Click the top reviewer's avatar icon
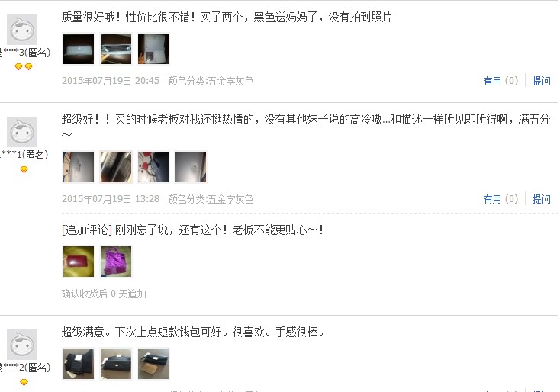This screenshot has height=392, width=560. click(x=22, y=30)
